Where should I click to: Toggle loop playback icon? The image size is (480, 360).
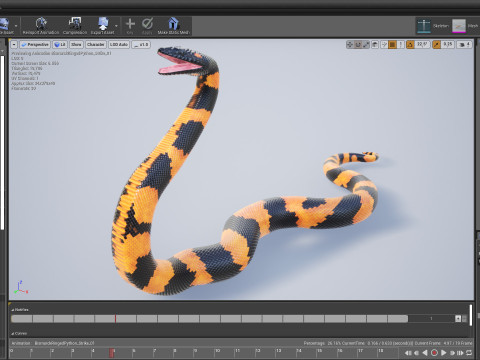coord(469,353)
